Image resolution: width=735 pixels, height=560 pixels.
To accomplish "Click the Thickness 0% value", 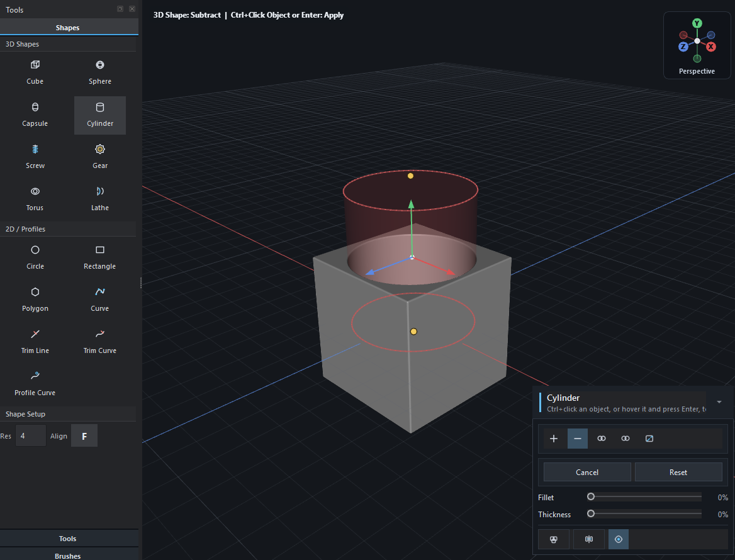I will click(722, 515).
